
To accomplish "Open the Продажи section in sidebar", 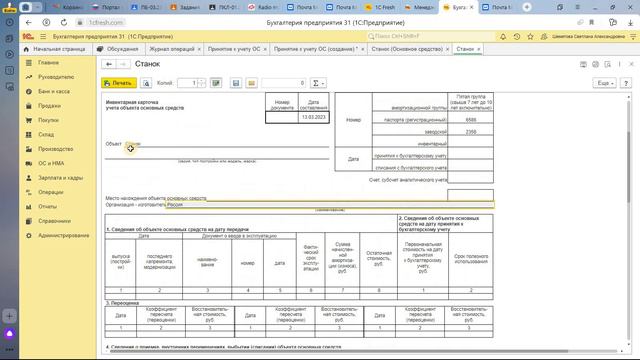I will [x=49, y=106].
